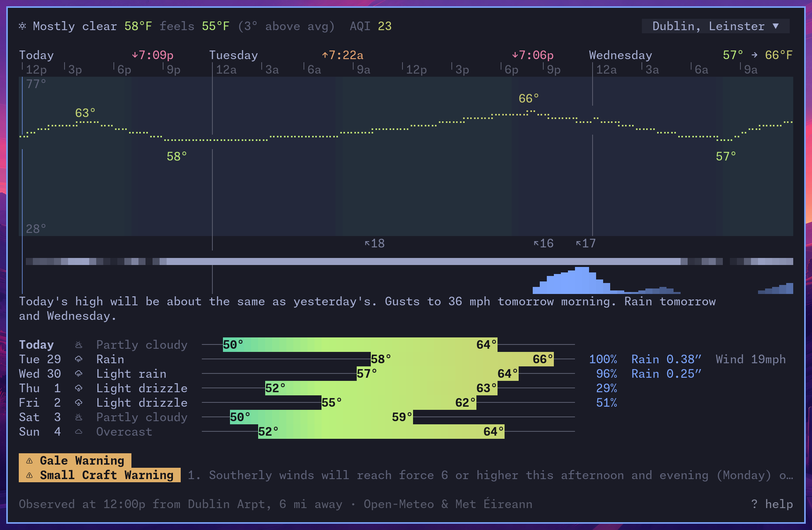Click the Southerly winds warning text
The height and width of the screenshot is (530, 812).
(490, 475)
